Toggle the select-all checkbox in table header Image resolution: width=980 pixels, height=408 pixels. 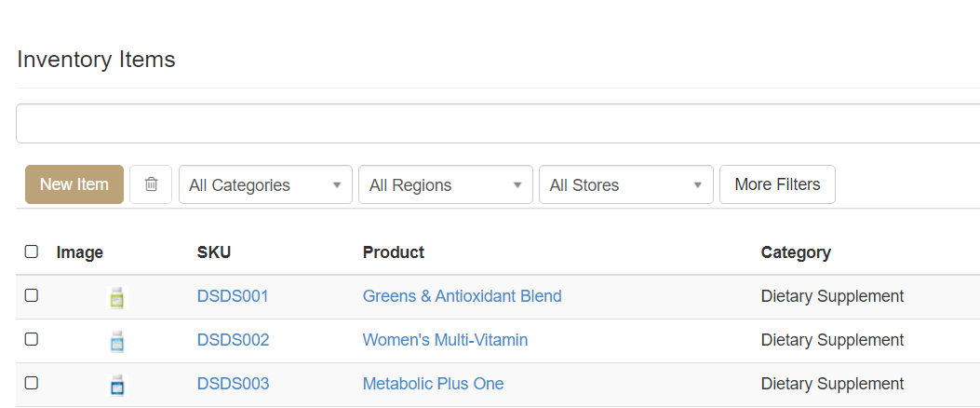[32, 252]
